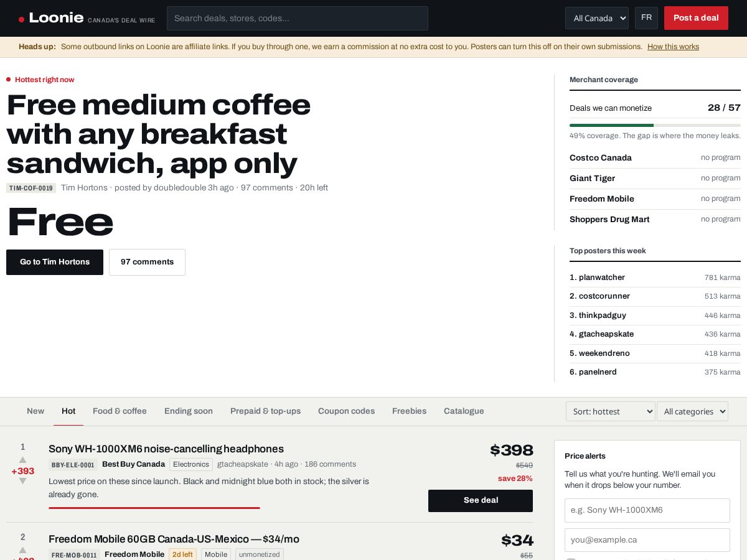
Task: Click the unmonetized tag
Action: (x=260, y=554)
